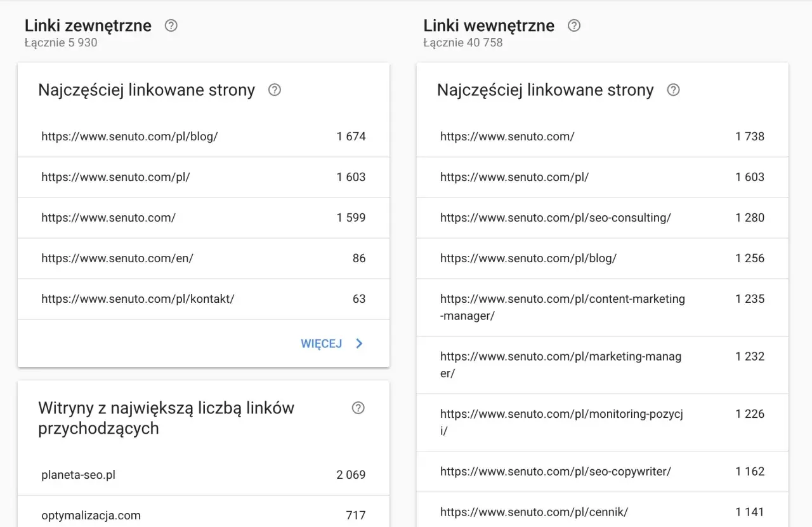Click the Linki wewnętrzne heading
The height and width of the screenshot is (527, 812).
[489, 26]
